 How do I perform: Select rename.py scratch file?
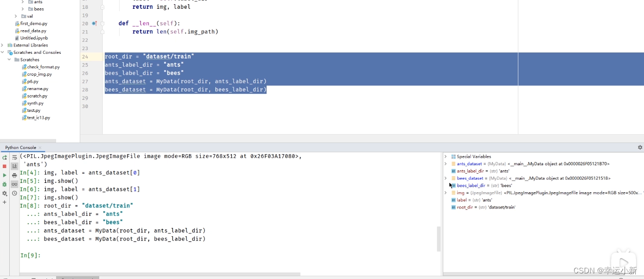click(35, 89)
